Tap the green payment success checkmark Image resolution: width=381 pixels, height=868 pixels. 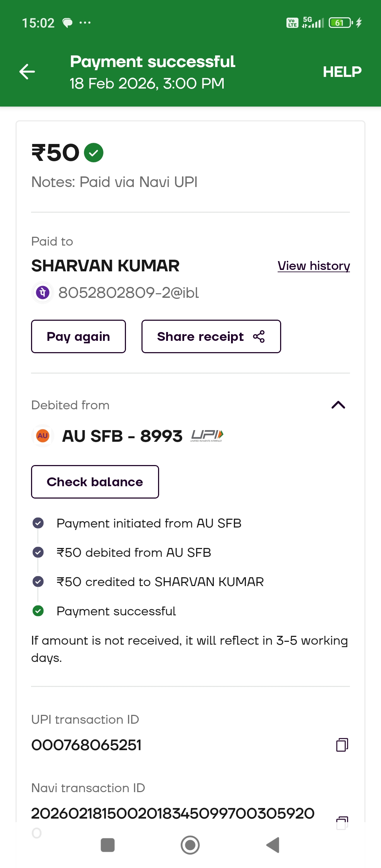[x=93, y=153]
